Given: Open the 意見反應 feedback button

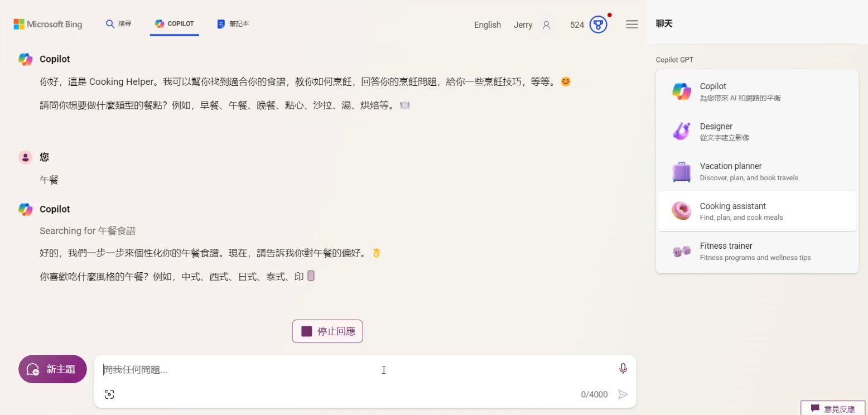Looking at the screenshot, I should 833,408.
